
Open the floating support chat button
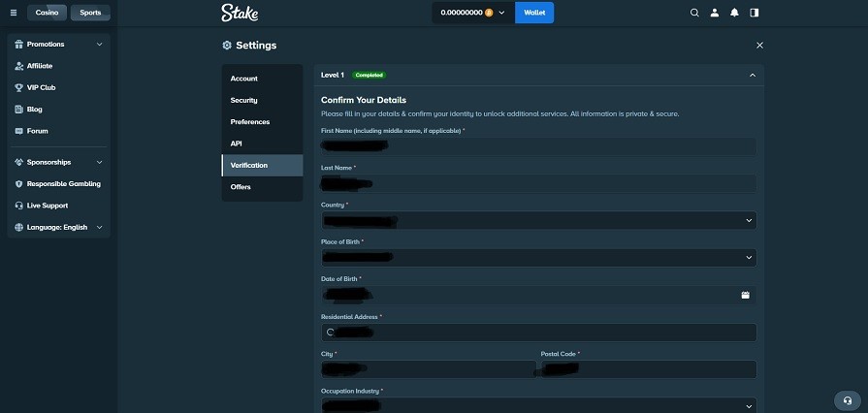coord(847,400)
